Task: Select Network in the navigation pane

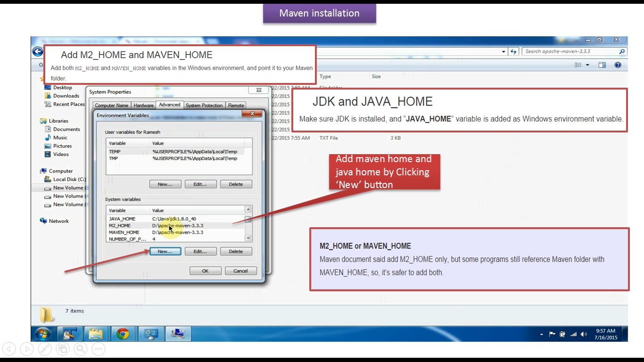Action: point(55,221)
